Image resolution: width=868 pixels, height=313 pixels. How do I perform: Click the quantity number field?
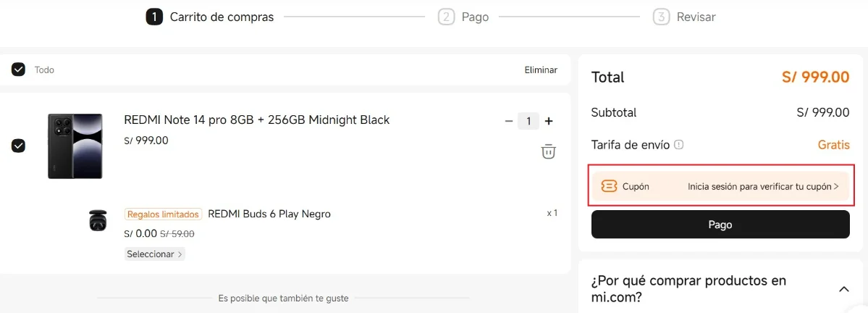coord(528,121)
